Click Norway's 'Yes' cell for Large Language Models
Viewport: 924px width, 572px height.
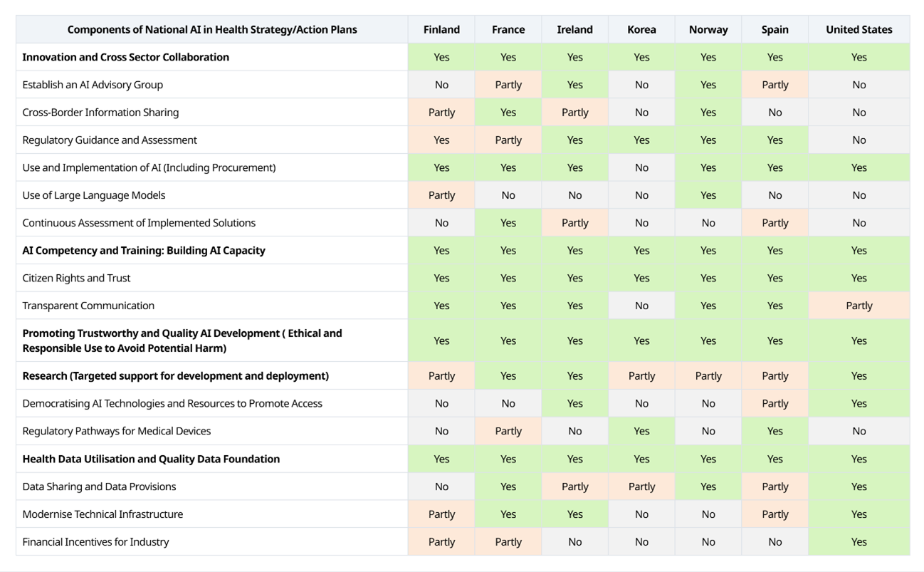point(708,195)
